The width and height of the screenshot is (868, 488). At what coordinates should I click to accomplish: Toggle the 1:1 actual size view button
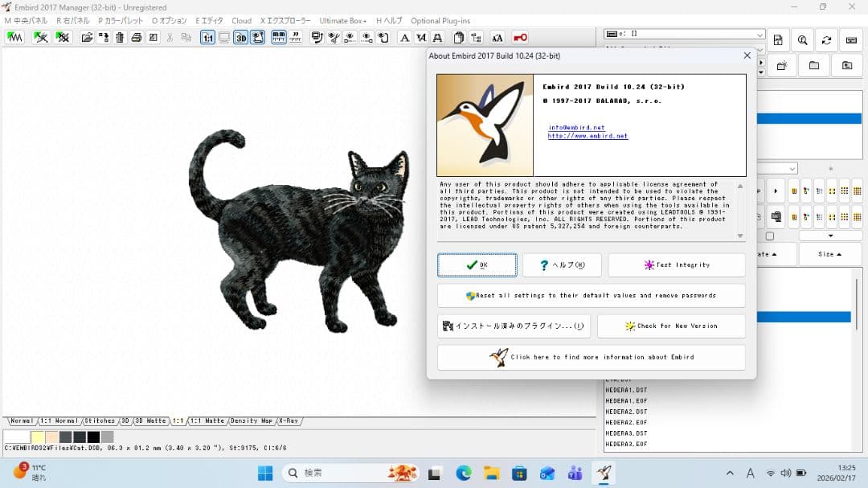(208, 37)
